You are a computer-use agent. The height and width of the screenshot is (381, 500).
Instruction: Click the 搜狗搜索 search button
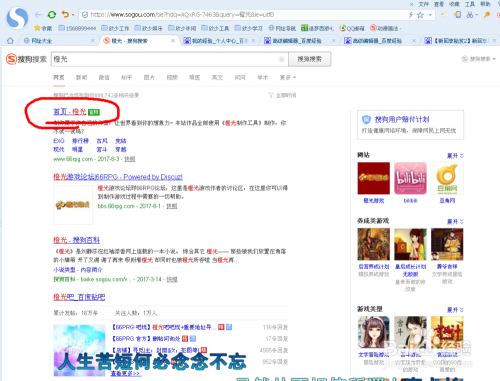309,59
